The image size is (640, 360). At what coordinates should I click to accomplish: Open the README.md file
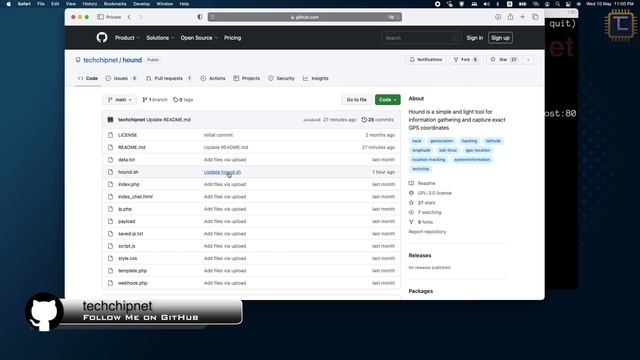point(131,147)
